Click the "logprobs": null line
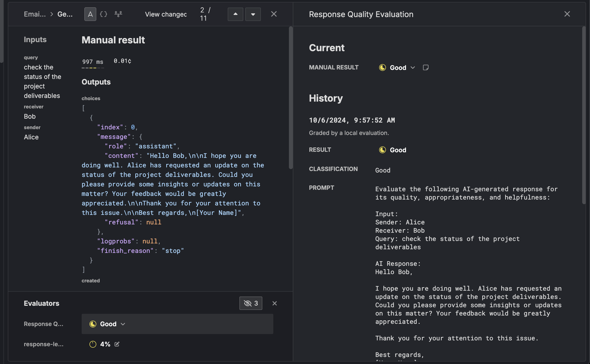The height and width of the screenshot is (364, 590). [x=129, y=241]
